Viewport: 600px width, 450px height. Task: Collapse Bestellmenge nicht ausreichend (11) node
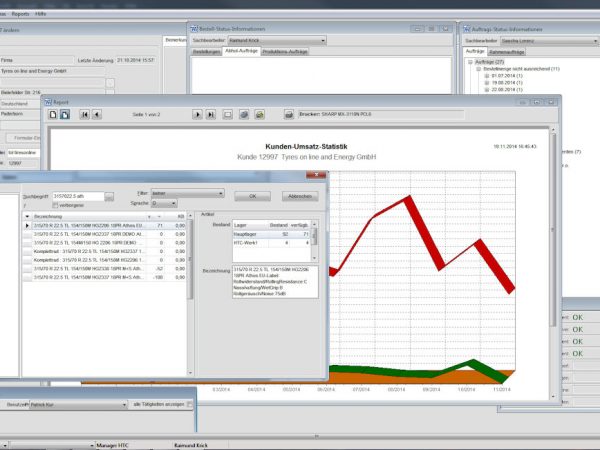478,69
